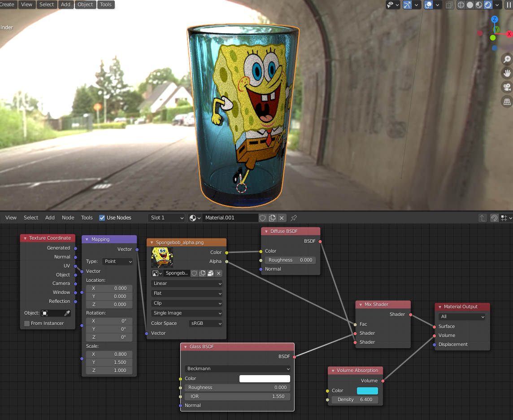
Task: Toggle camera view with the camera icon
Action: (x=507, y=87)
